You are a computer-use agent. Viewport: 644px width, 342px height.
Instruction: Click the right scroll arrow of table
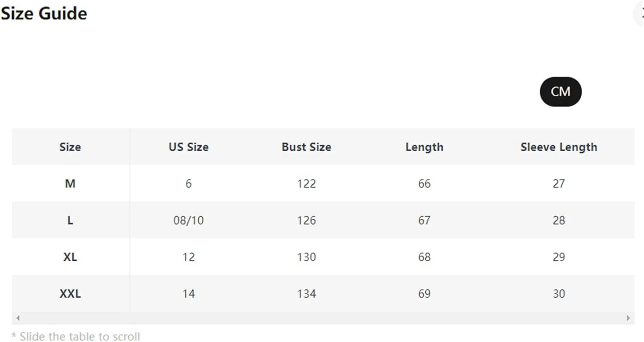(628, 318)
